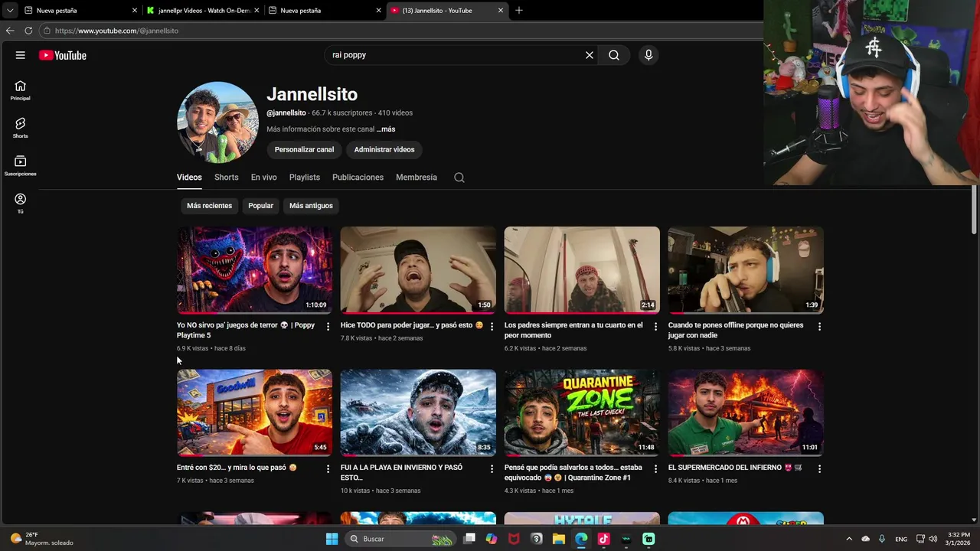Click the channel avatar picture

click(x=217, y=122)
